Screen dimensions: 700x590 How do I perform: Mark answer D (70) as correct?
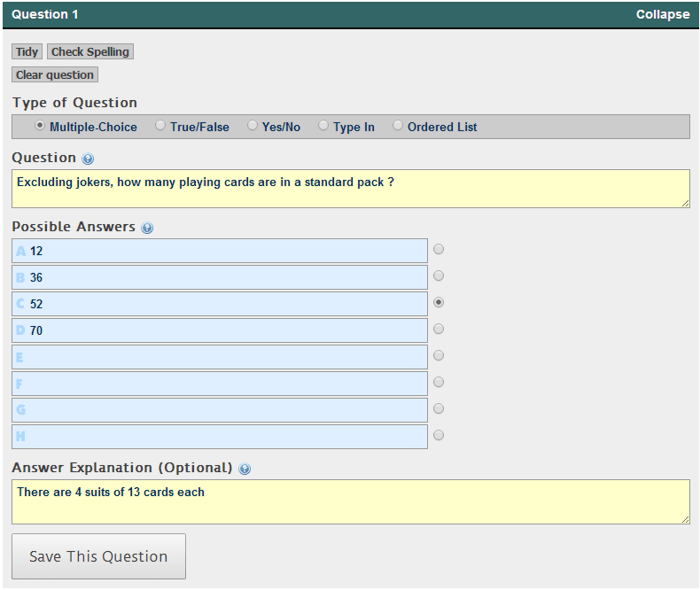click(x=439, y=329)
